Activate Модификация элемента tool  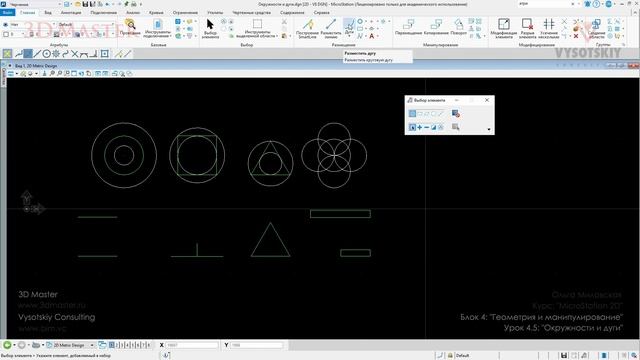(504, 29)
